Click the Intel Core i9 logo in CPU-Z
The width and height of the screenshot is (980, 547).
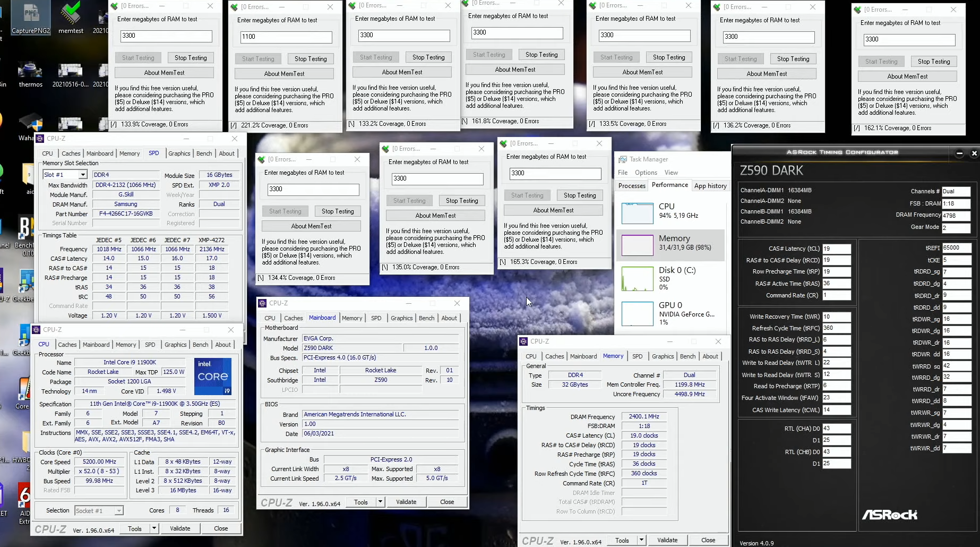(213, 376)
